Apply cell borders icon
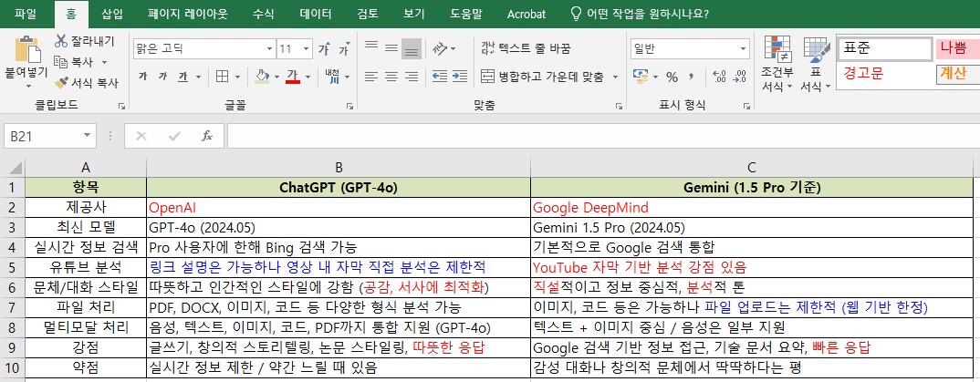980x382 pixels. click(x=222, y=77)
